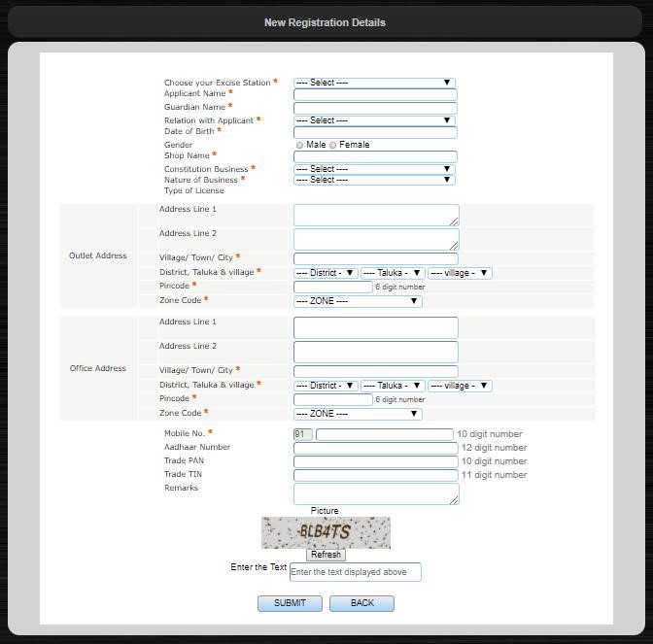Click the Date of Birth field
Image resolution: width=653 pixels, height=644 pixels.
click(x=375, y=132)
